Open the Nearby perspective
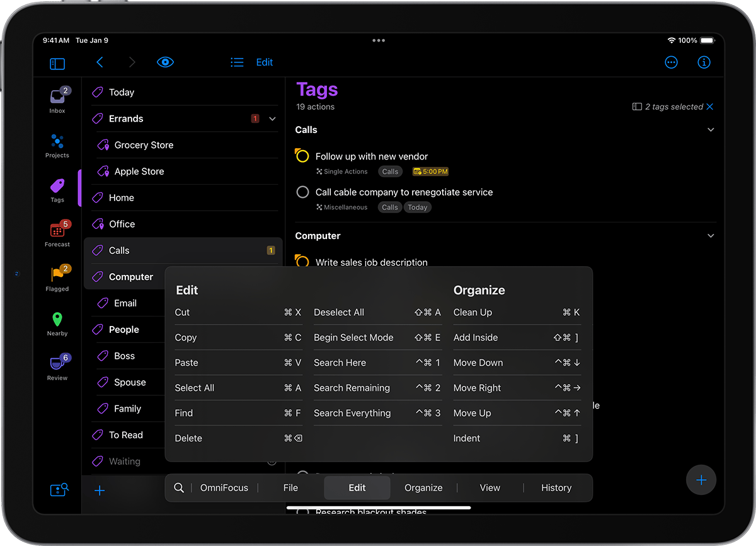Screen dimensions: 756x546 [57, 323]
